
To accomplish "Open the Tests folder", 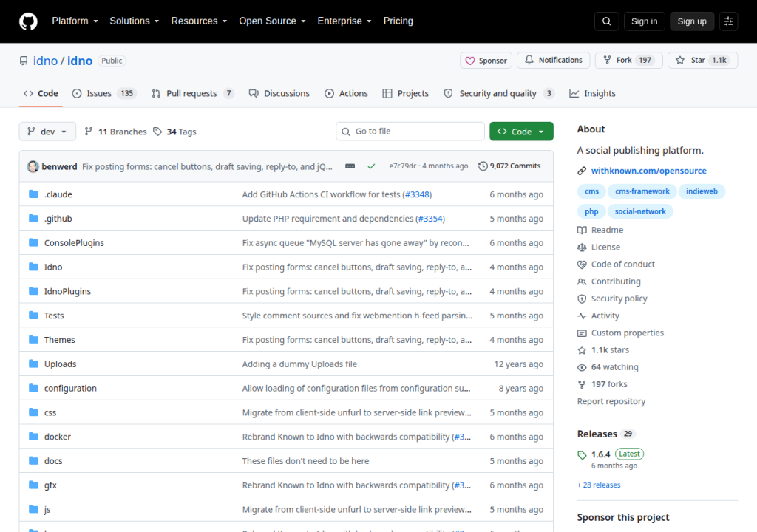I will point(54,316).
